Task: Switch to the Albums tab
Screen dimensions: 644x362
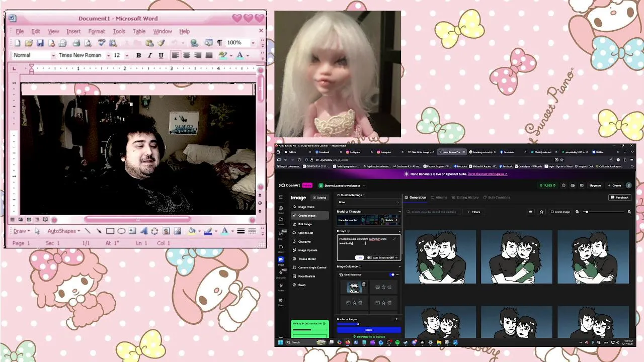Action: pos(439,197)
